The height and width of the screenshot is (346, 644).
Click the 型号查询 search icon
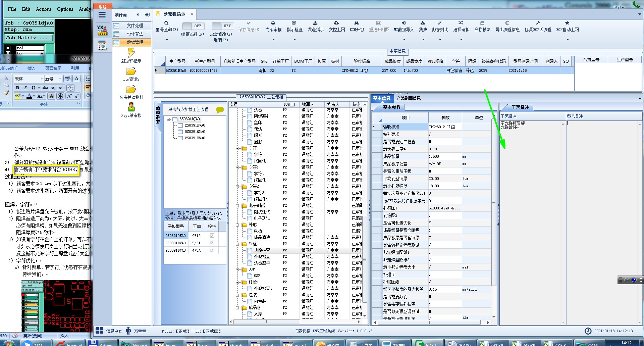(x=166, y=23)
